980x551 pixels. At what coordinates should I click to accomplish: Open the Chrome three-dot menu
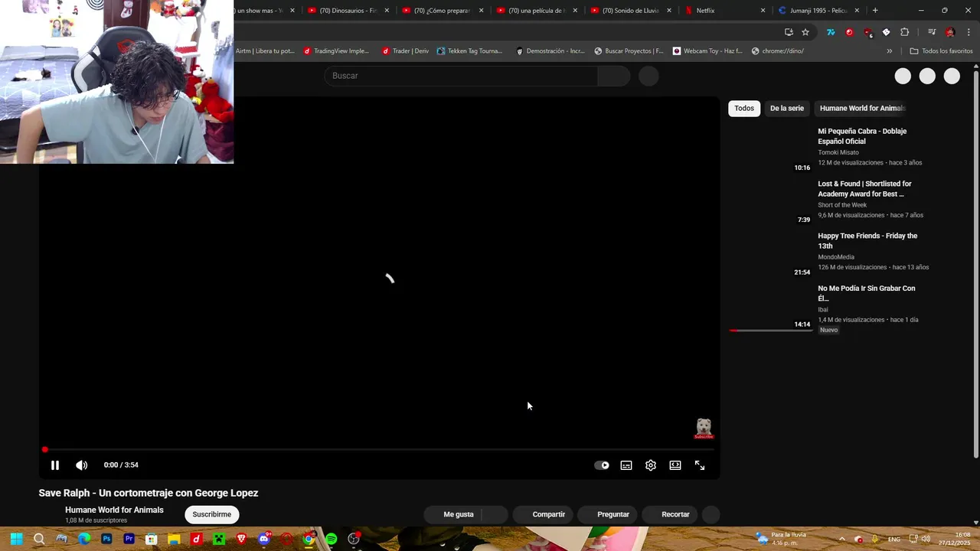click(969, 32)
